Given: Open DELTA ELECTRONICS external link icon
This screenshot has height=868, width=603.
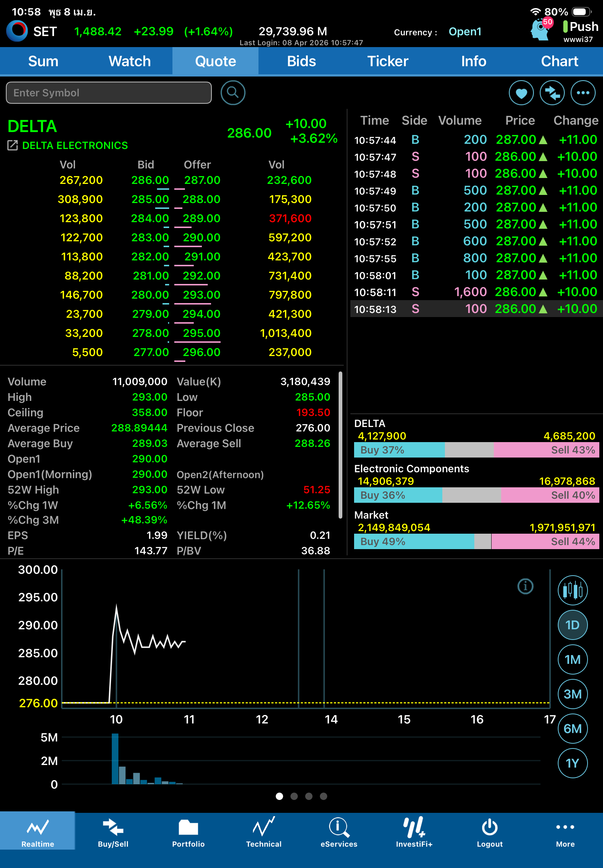Looking at the screenshot, I should click(13, 146).
